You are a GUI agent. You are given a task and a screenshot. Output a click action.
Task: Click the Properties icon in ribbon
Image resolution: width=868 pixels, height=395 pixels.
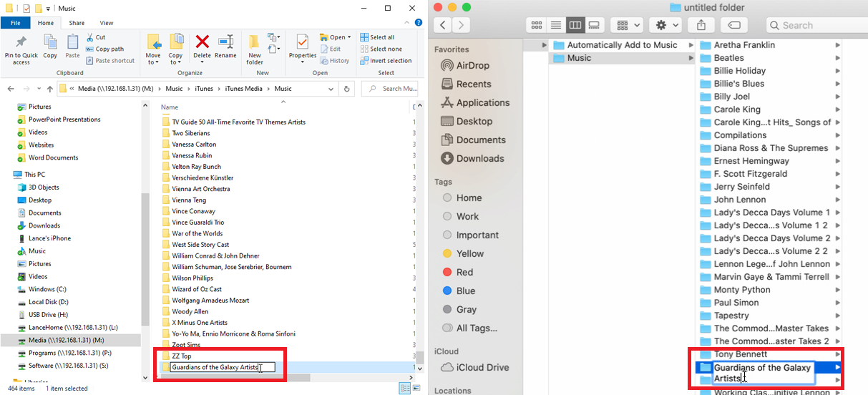pyautogui.click(x=303, y=42)
